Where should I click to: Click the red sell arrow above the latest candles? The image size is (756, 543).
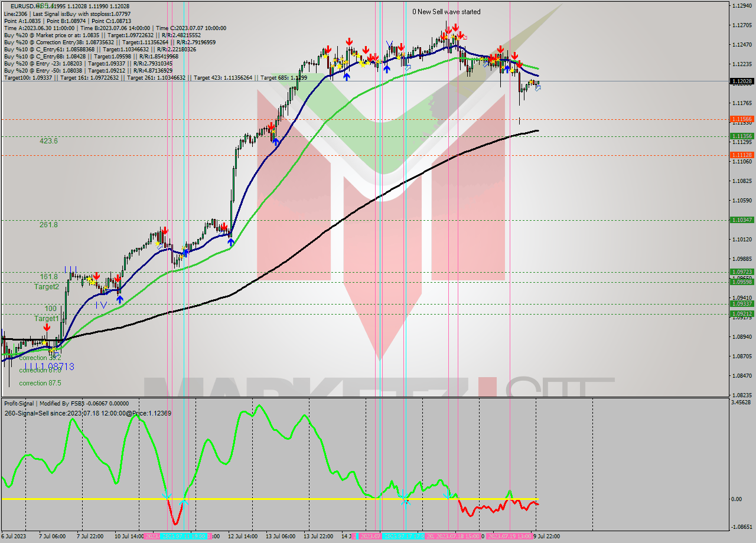[x=520, y=64]
